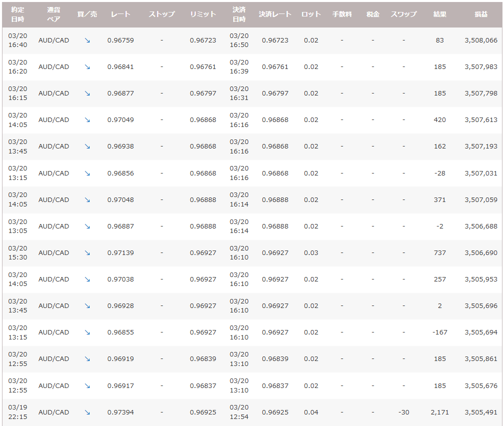Click the スワップ column header
Image resolution: width=504 pixels, height=426 pixels.
[x=403, y=14]
